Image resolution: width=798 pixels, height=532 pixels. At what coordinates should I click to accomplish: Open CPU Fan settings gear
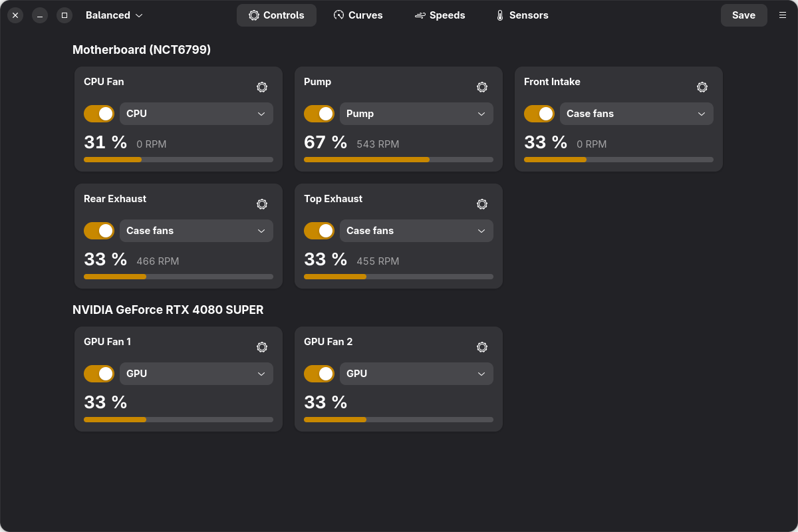point(262,87)
